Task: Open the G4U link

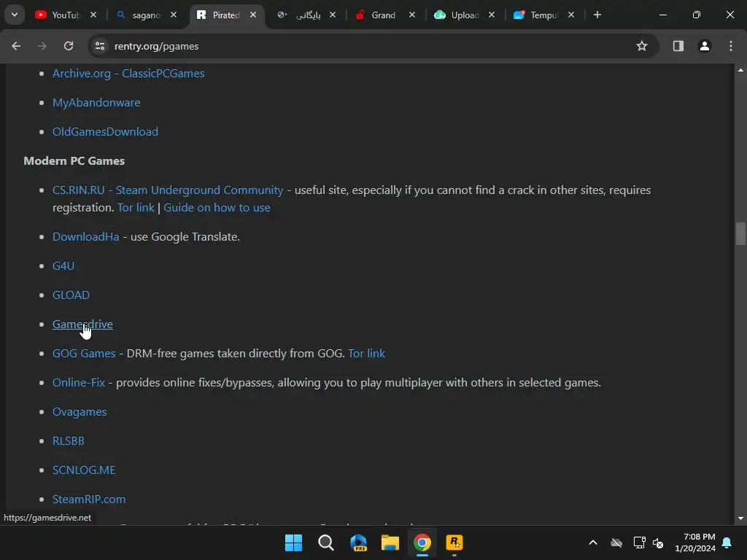Action: point(63,265)
